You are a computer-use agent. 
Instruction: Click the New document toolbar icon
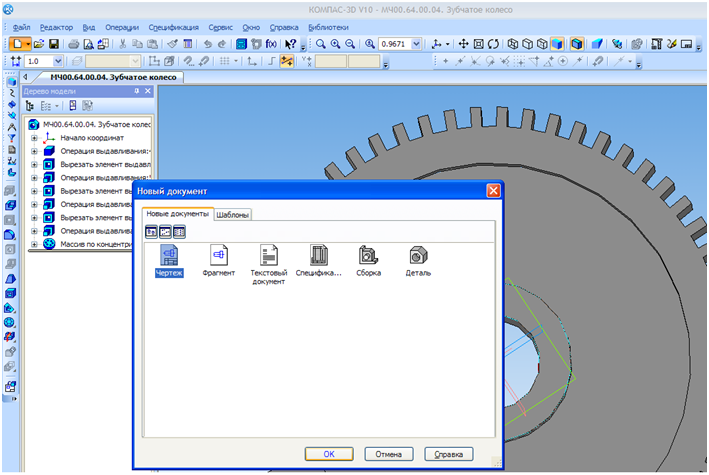coord(18,44)
